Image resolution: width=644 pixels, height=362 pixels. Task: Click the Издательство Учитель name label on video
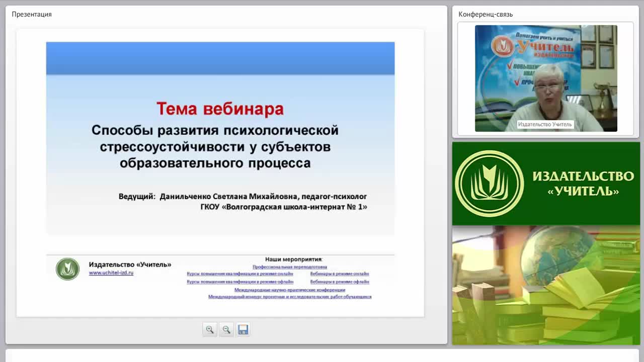[545, 124]
